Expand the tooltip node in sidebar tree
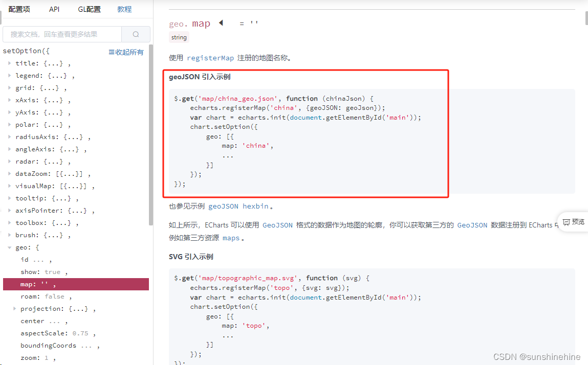The height and width of the screenshot is (365, 588). (9, 198)
